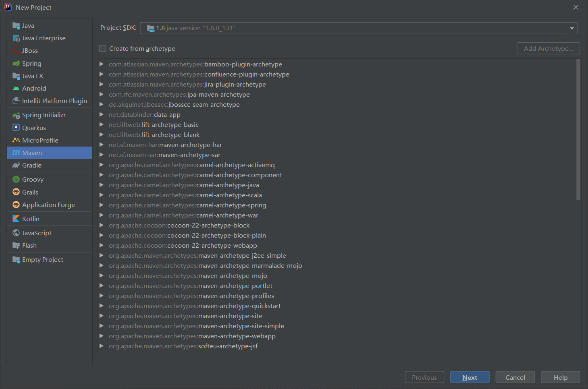
Task: Select maven-archetype-j2ee-simple row
Action: click(x=337, y=255)
